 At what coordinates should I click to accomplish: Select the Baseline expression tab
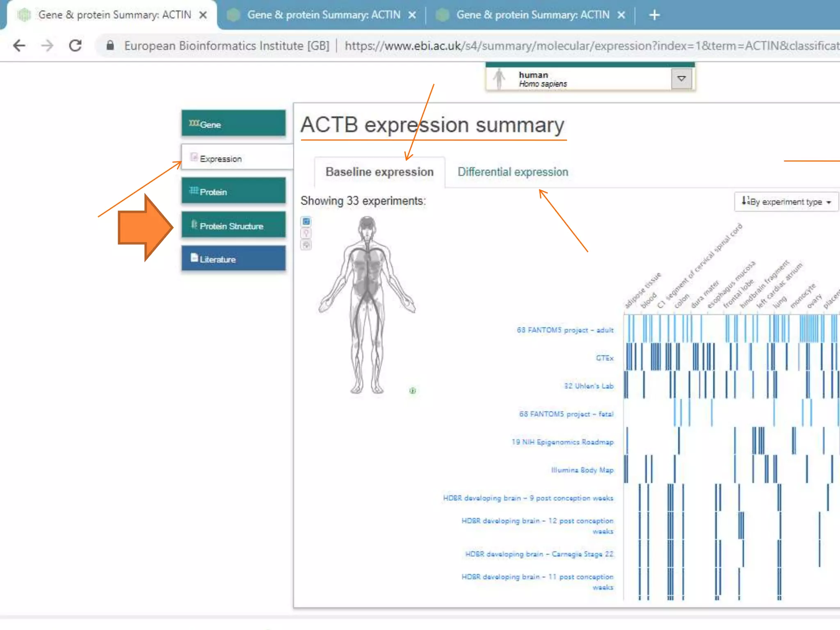(379, 172)
